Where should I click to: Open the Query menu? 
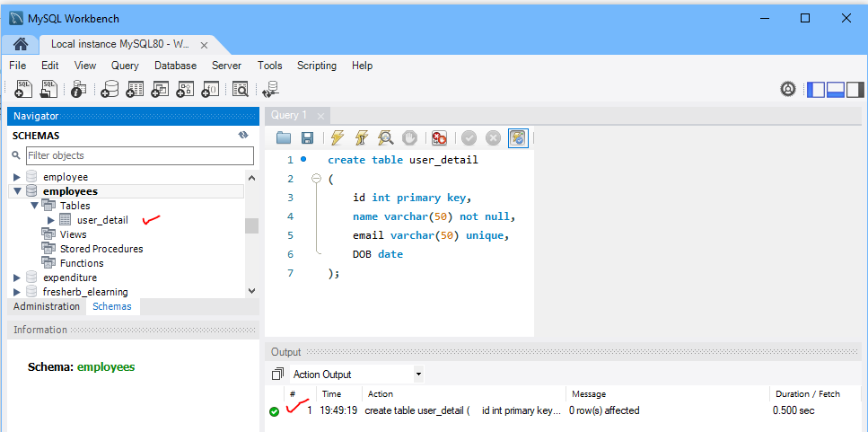click(x=125, y=66)
